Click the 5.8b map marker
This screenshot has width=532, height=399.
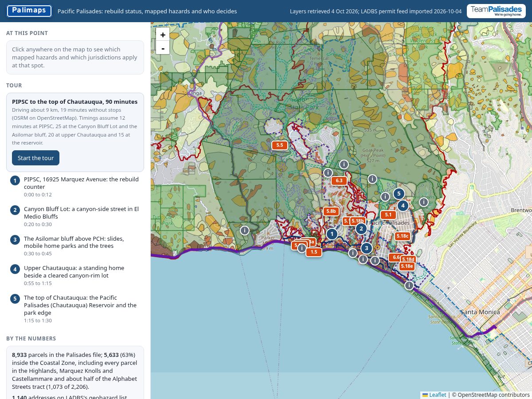(331, 211)
